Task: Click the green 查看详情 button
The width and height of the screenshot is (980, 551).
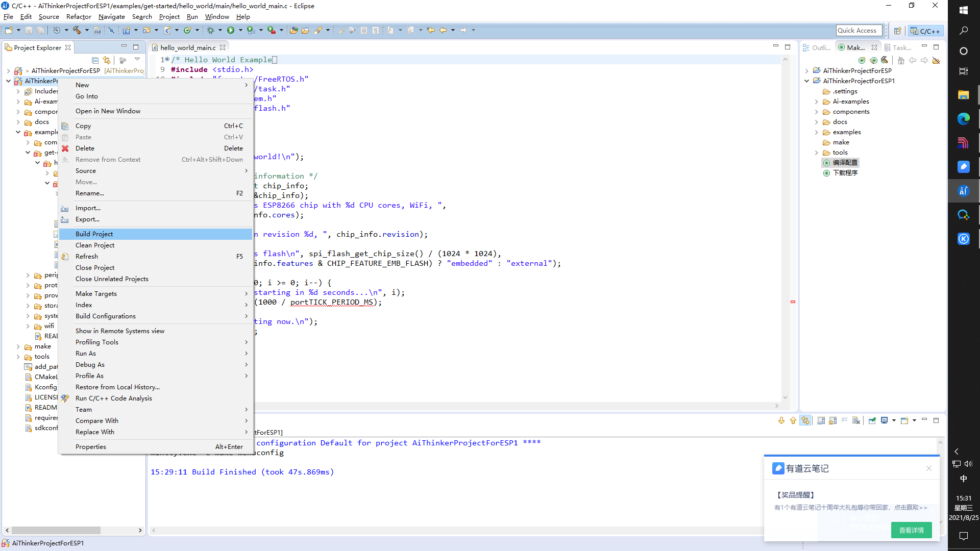Action: [911, 530]
